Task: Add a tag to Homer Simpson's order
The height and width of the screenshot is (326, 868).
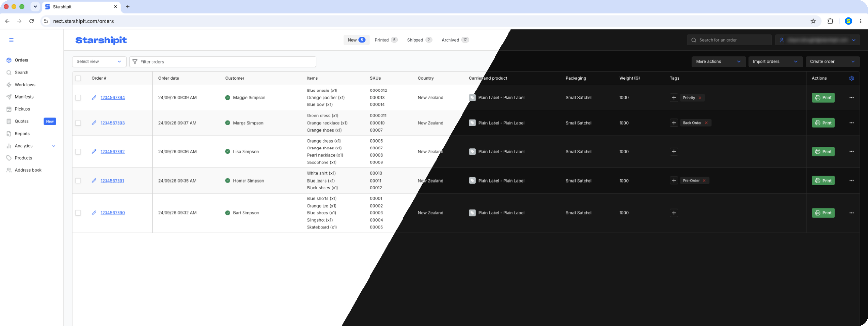Action: 674,181
